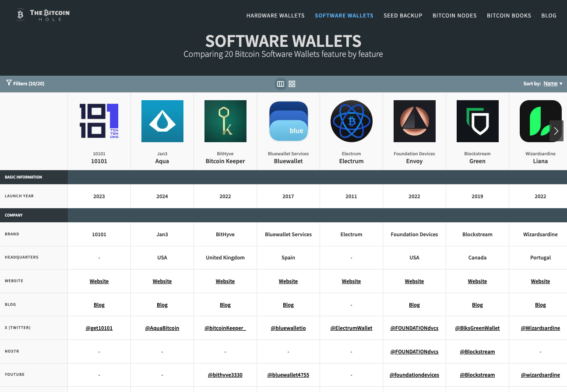Open Green Website link
Screen dimensions: 567x392
point(478,281)
